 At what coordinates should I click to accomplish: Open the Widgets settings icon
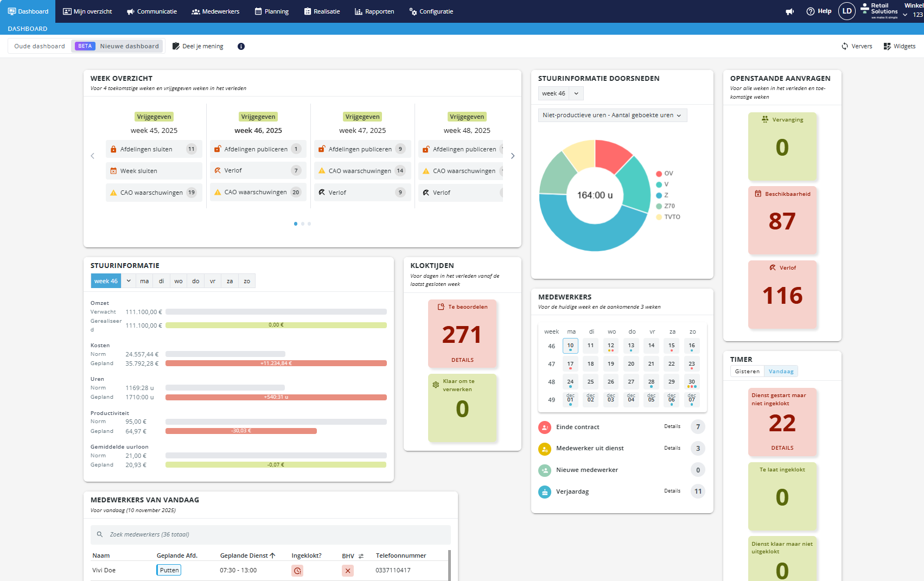pos(887,47)
